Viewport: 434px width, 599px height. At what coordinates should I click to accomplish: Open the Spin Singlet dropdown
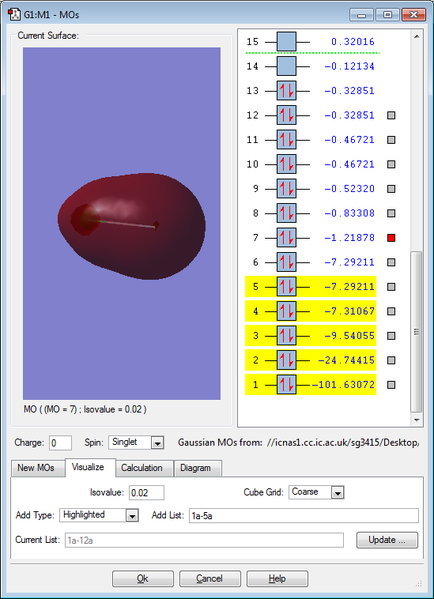(x=157, y=443)
